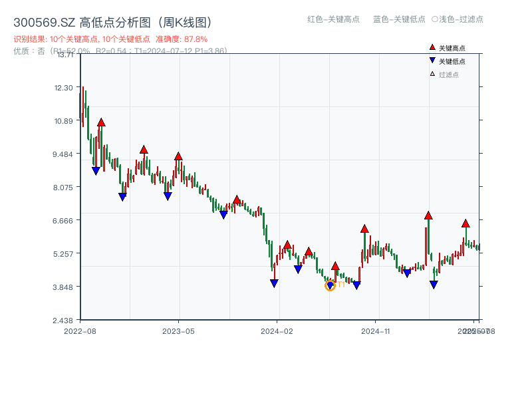Click the red 关键高点 legend triangle
Viewport: 532px width, 399px height.
tap(432, 47)
